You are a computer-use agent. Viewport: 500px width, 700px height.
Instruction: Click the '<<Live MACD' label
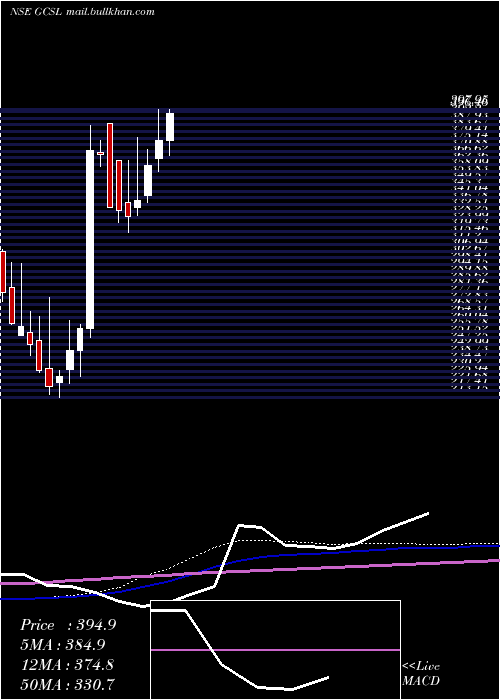[421, 674]
